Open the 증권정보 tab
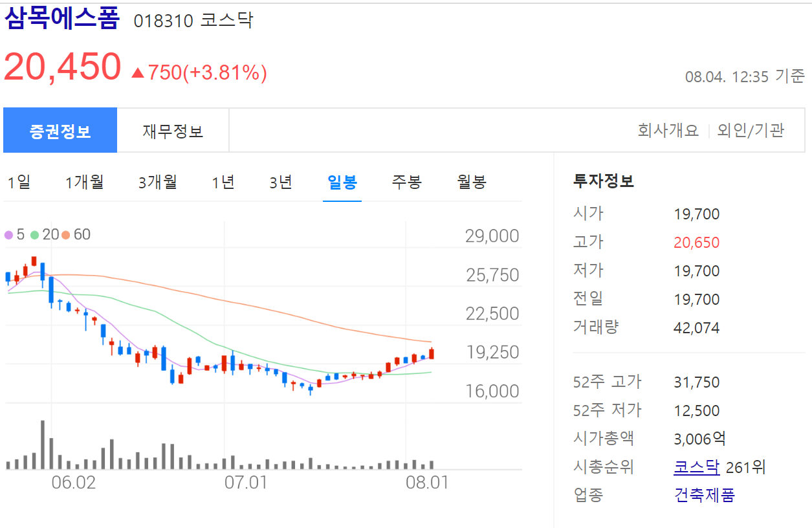The image size is (812, 528). [60, 129]
